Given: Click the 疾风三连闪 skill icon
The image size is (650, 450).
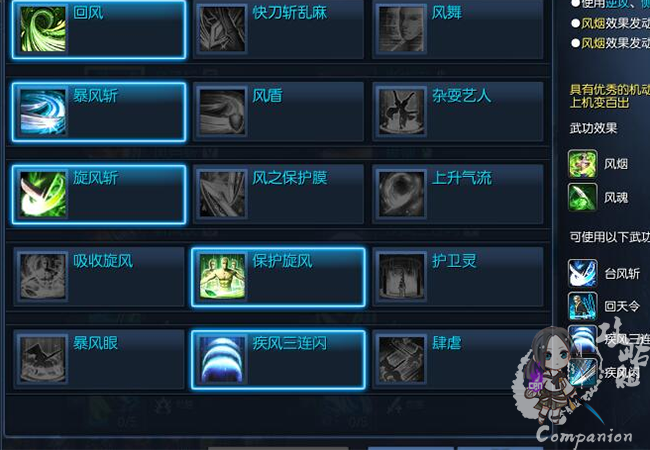Looking at the screenshot, I should tap(223, 359).
